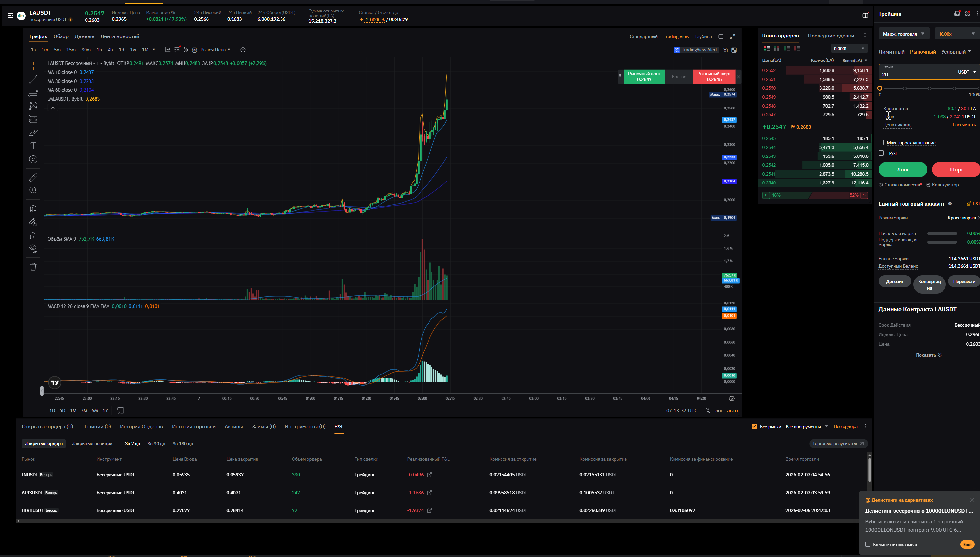Open the recent trades tab

pos(830,36)
